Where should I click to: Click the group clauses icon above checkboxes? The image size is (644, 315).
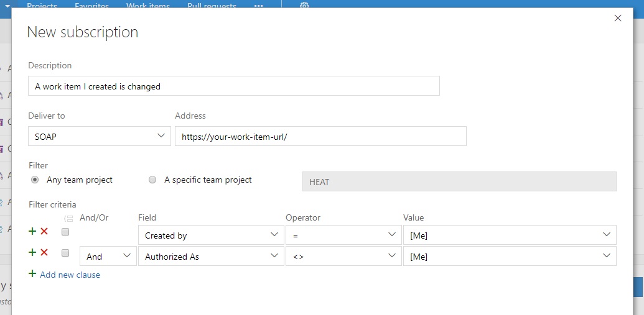coord(68,218)
